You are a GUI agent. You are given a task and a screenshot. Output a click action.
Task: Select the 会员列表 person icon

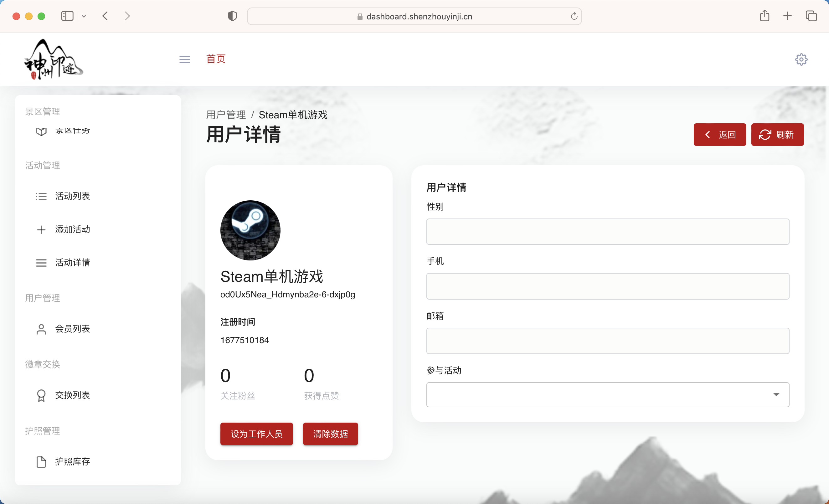click(x=41, y=329)
